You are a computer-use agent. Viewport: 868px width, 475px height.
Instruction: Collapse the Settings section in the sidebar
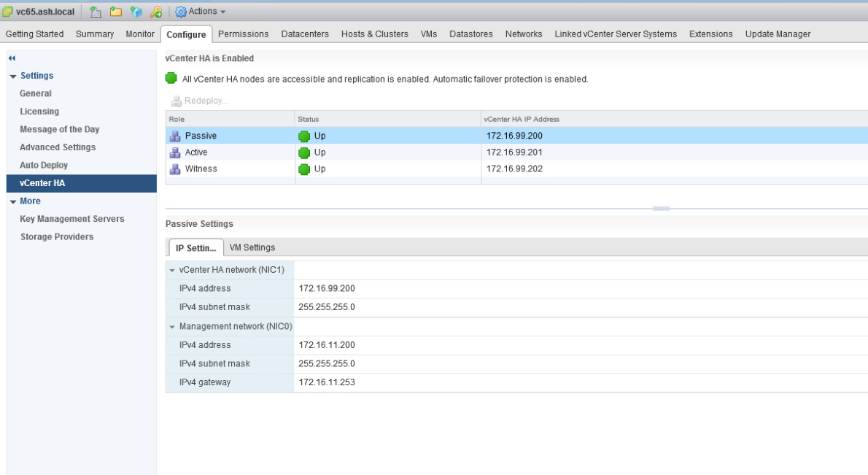(13, 77)
